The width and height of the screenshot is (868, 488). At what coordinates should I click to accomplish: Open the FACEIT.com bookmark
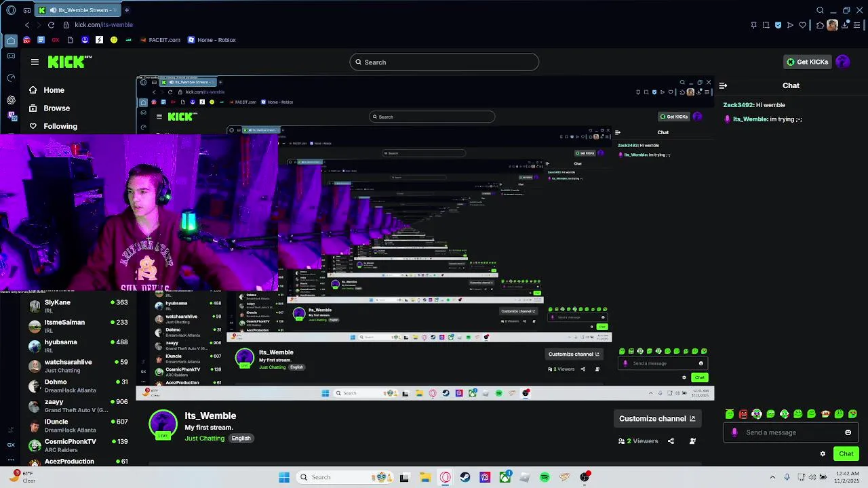pos(160,40)
